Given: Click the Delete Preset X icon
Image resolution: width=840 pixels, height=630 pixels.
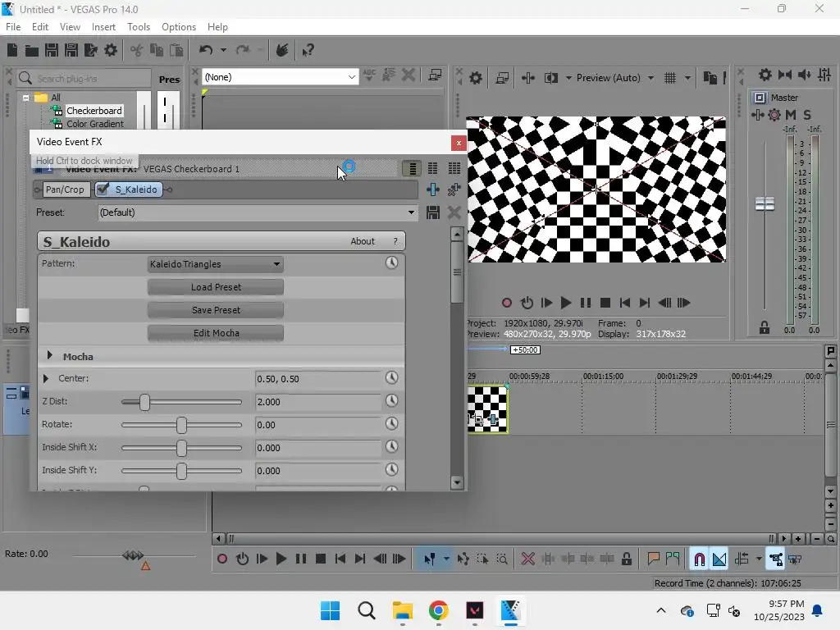Looking at the screenshot, I should point(454,212).
